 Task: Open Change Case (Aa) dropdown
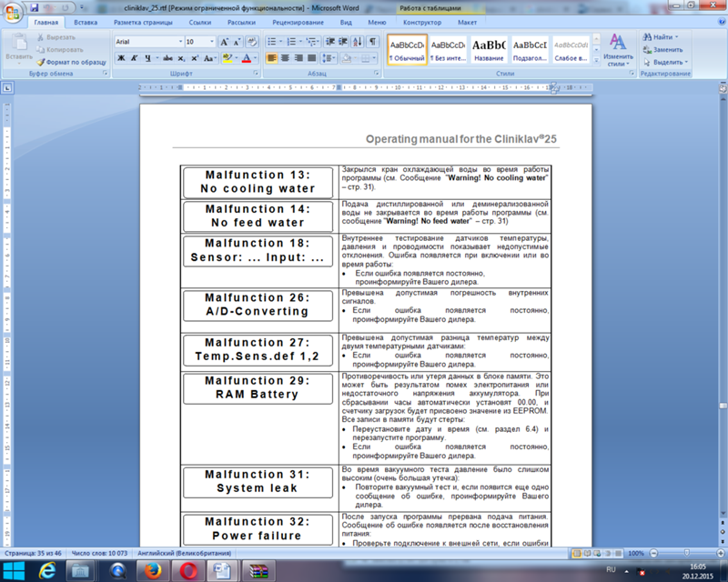click(210, 58)
